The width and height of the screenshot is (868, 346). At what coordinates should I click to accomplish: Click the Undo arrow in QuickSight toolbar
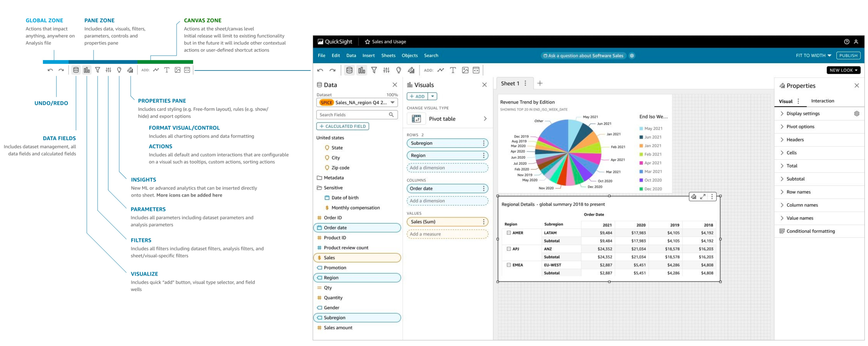click(320, 70)
